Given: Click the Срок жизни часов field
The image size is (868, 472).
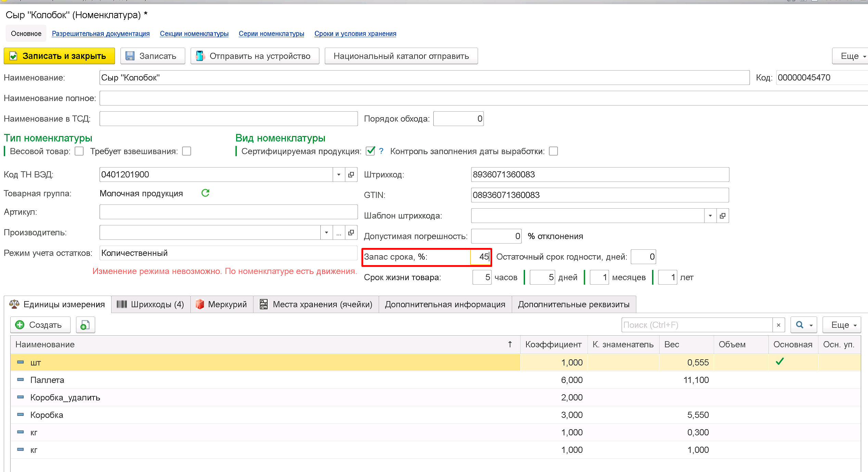Looking at the screenshot, I should click(x=482, y=277).
